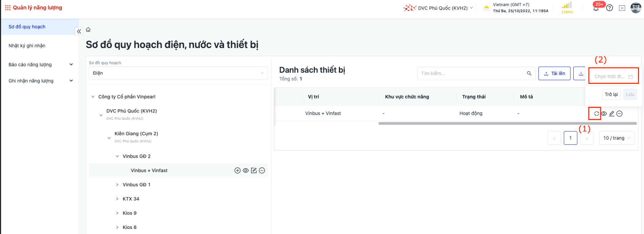Click Trạng thái column header
The height and width of the screenshot is (234, 644).
coord(474,97)
